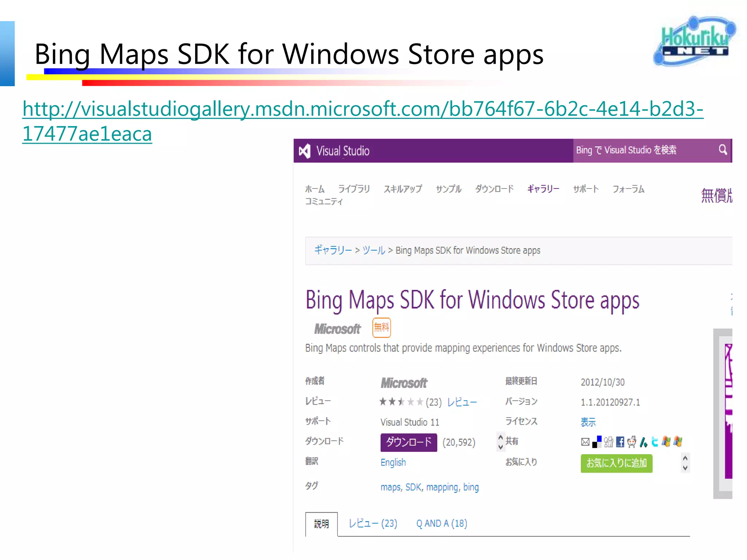Viewport: 747px width, 560px height.
Task: Click the SDK tag
Action: (413, 487)
